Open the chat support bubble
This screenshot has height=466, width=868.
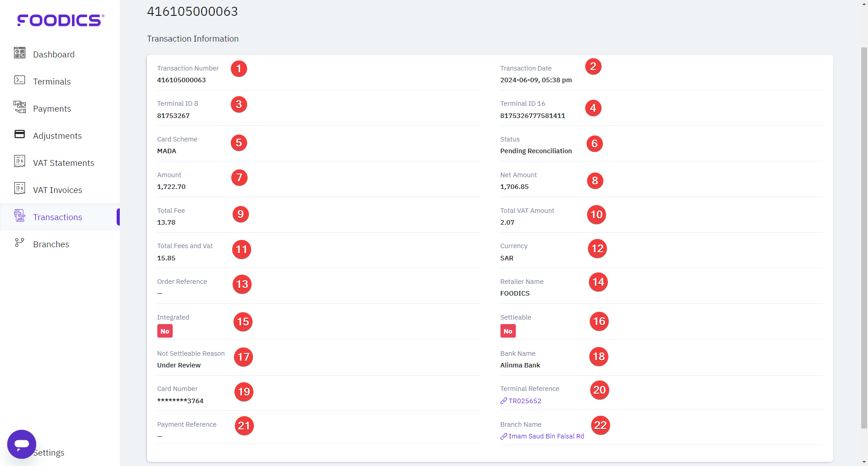click(21, 444)
